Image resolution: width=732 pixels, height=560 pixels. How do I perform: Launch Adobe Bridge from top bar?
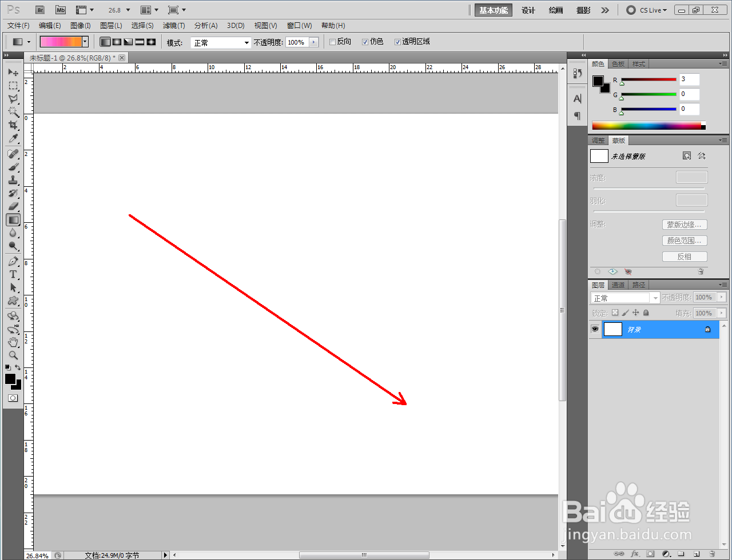pyautogui.click(x=40, y=10)
